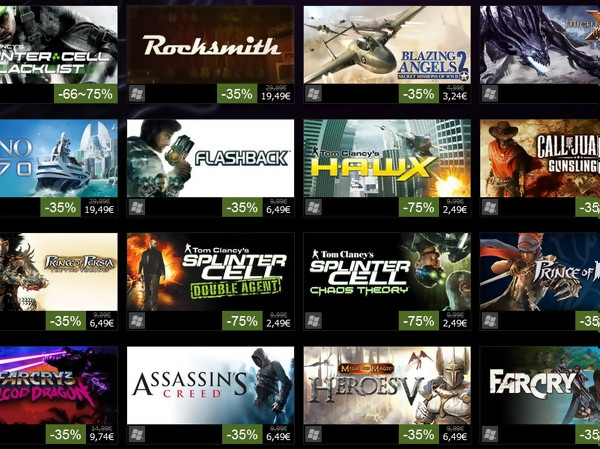
Task: Click the 9,74€ price under Blood Dragon
Action: click(x=101, y=437)
